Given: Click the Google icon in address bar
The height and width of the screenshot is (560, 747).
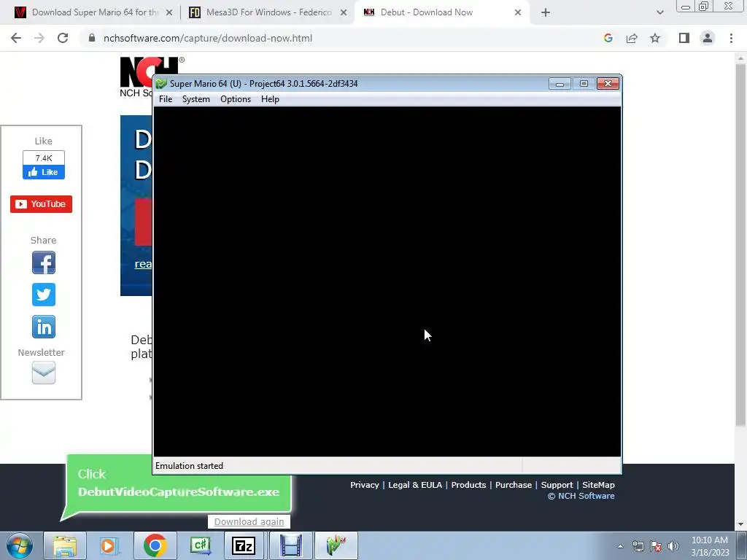Looking at the screenshot, I should point(608,38).
